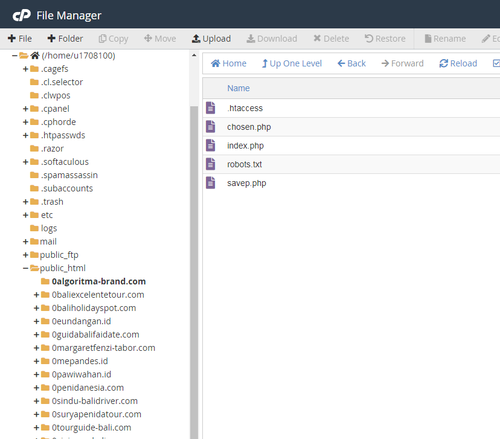Screen dimensions: 500x439
Task: Toggle the select-all checkbox beside Reload
Action: click(x=496, y=63)
